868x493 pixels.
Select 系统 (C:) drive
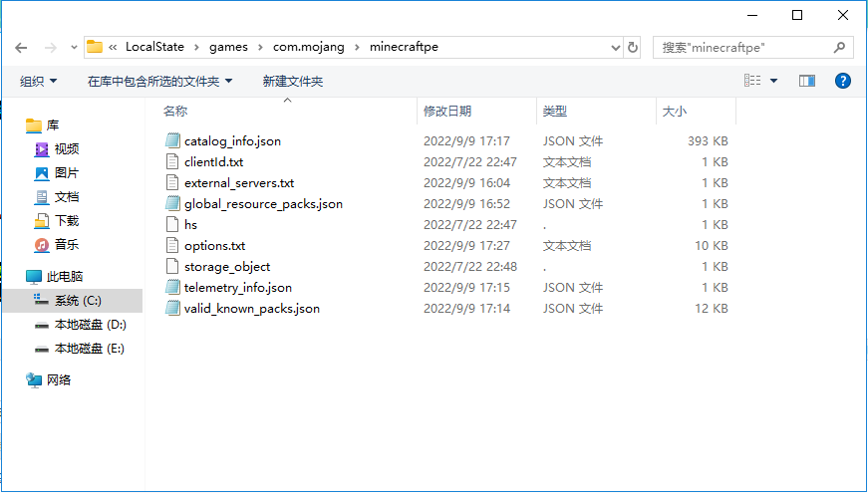pyautogui.click(x=73, y=301)
